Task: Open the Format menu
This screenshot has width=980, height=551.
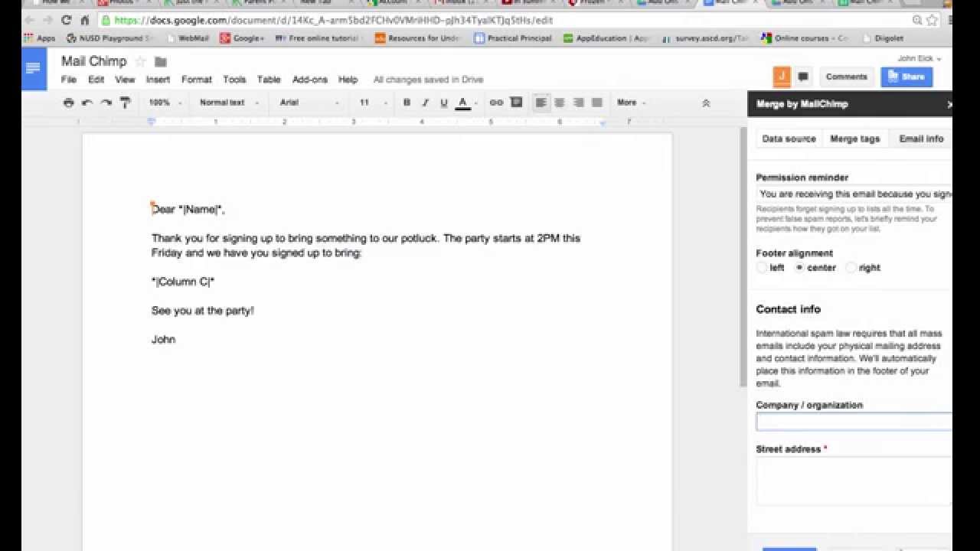Action: click(x=197, y=80)
